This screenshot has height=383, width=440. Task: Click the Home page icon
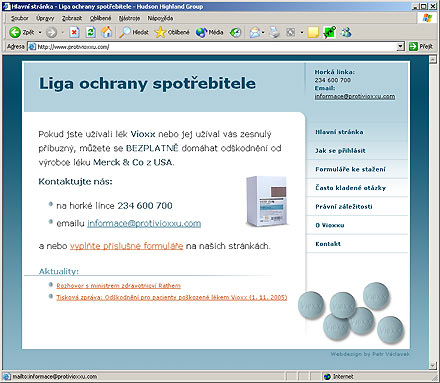106,32
